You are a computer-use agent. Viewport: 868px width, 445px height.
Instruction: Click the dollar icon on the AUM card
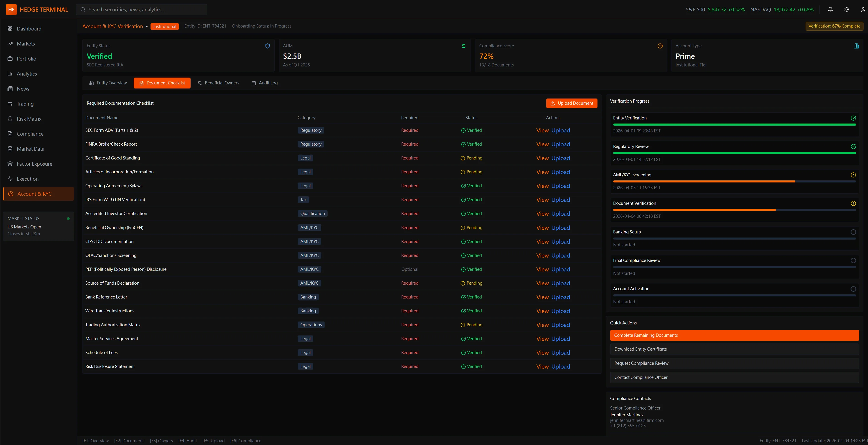pos(464,46)
